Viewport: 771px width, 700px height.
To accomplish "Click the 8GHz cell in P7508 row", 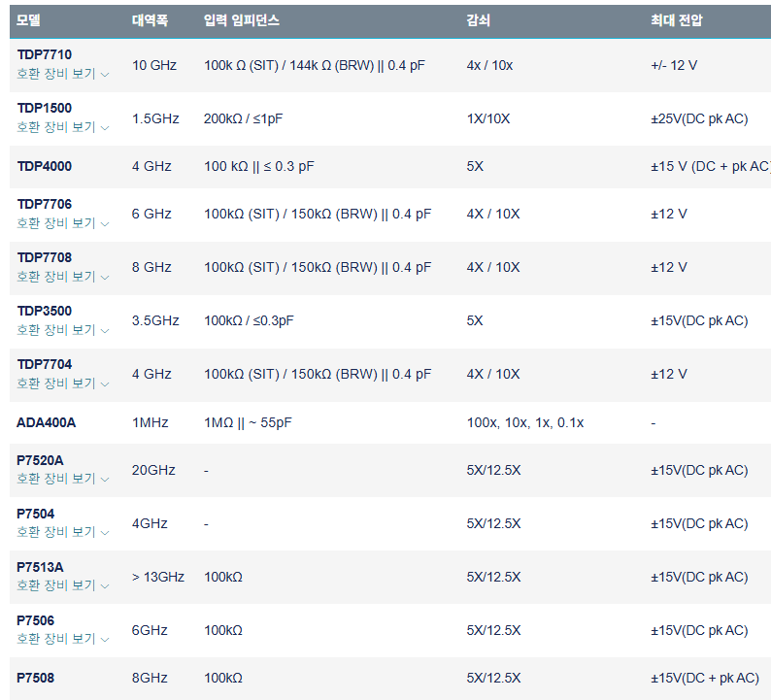I will tap(150, 679).
